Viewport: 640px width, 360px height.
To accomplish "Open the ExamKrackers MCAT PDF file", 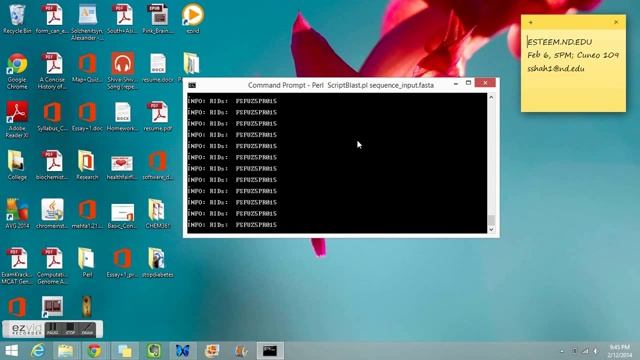I will coord(17,266).
